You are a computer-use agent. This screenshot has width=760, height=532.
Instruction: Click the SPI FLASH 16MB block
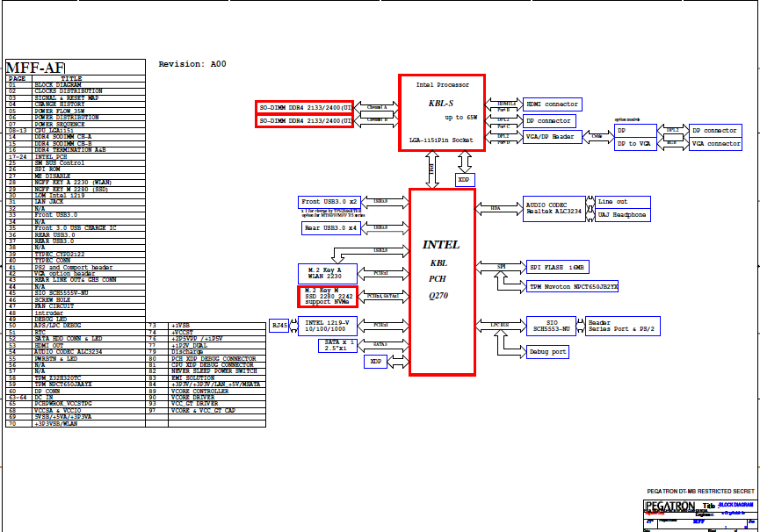(x=556, y=267)
